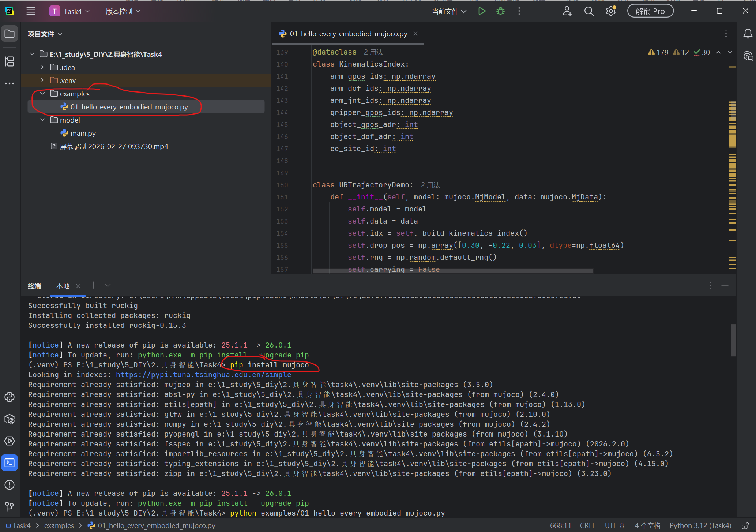Click line number 150 in gutter
Image resolution: width=756 pixels, height=532 pixels.
click(x=282, y=185)
